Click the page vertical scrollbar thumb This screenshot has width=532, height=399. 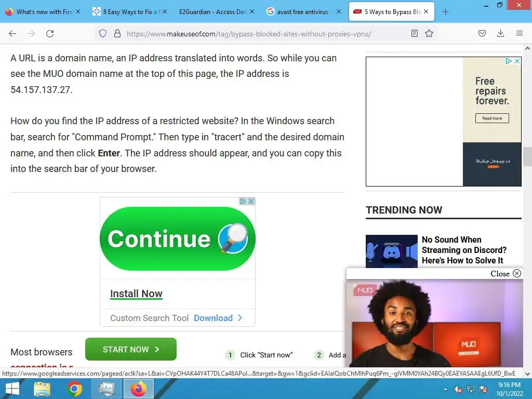(527, 157)
